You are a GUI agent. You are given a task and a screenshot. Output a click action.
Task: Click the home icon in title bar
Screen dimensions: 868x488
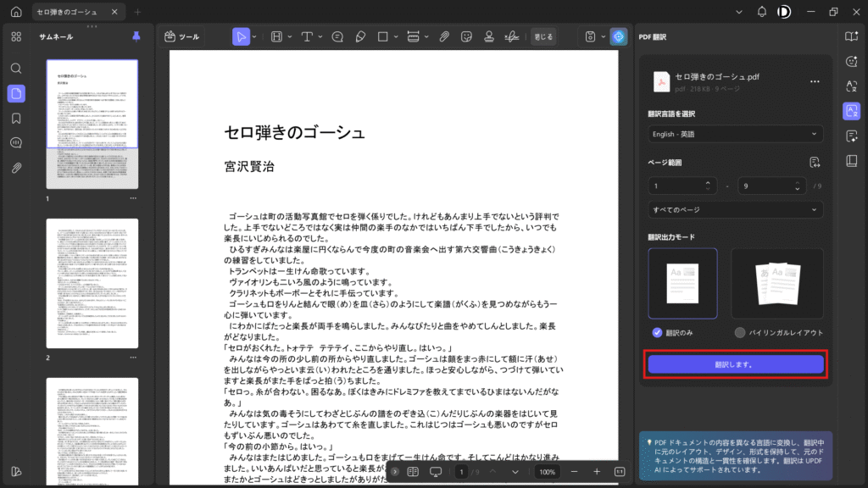point(16,12)
